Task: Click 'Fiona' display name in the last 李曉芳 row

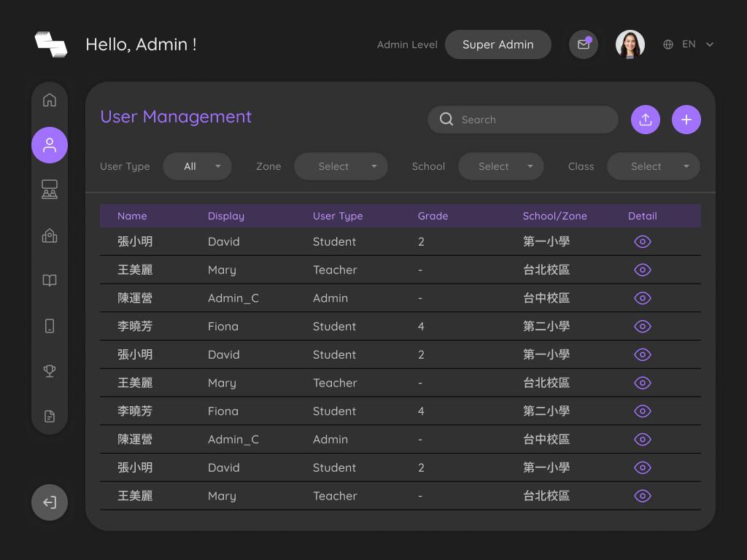Action: tap(223, 411)
